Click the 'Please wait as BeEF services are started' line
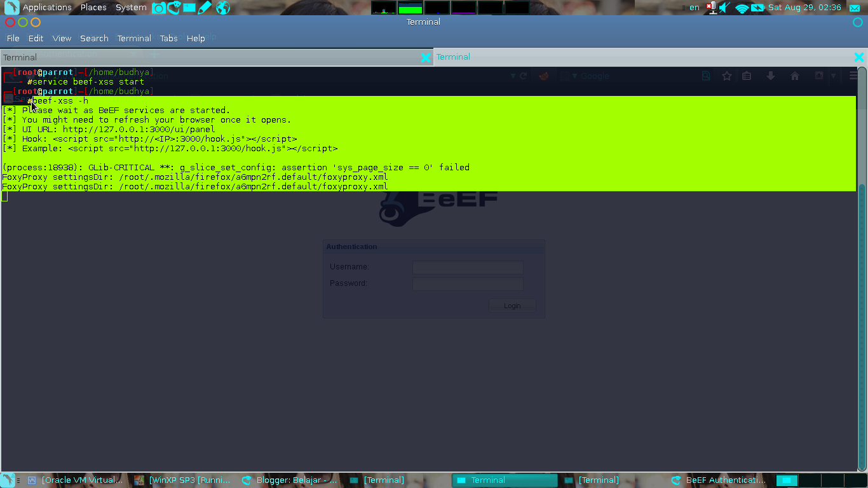868x488 pixels. click(116, 110)
